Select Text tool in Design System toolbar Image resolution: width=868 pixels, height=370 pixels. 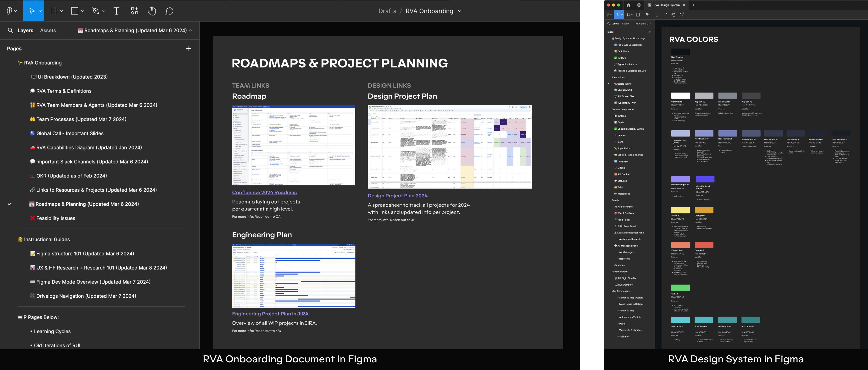click(657, 15)
